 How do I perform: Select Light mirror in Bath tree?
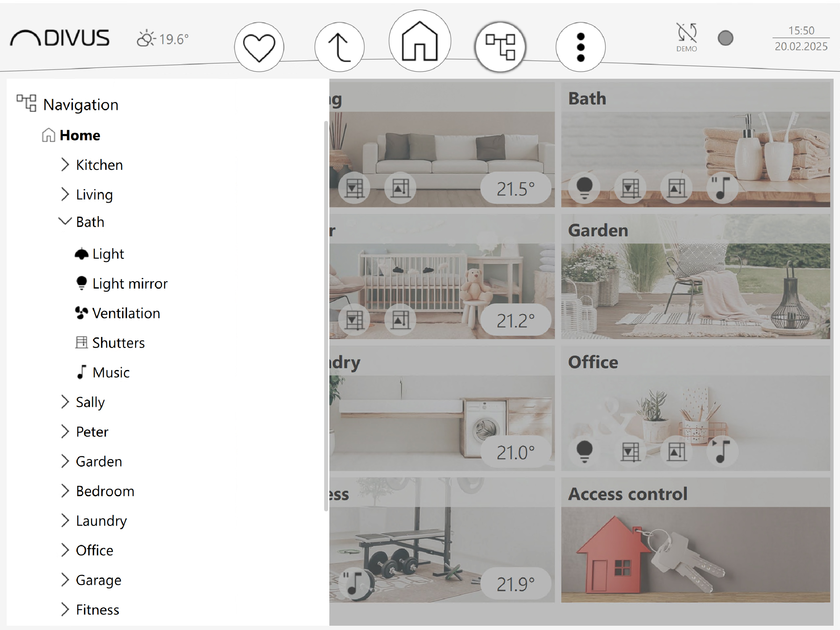pyautogui.click(x=130, y=284)
